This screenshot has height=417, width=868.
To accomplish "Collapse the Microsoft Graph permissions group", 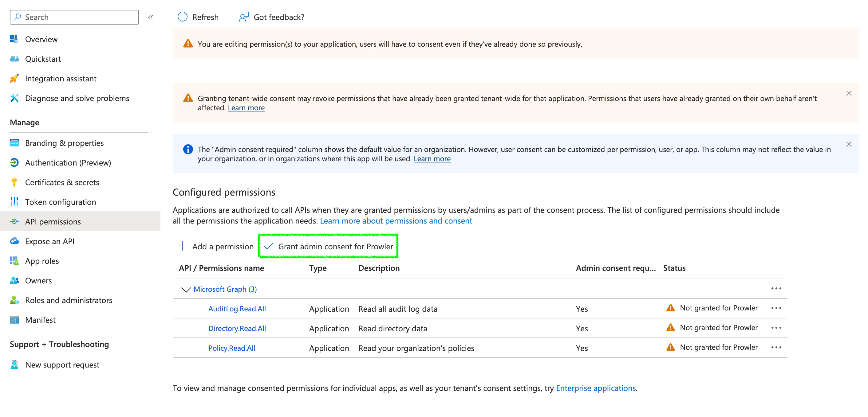I will (x=186, y=289).
